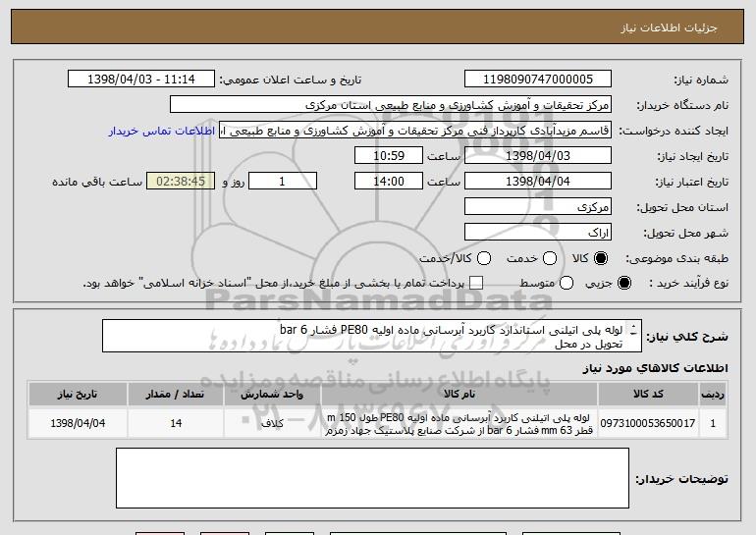The height and width of the screenshot is (535, 756).
Task: Click the نام دستگاه خریدار field
Action: [391, 105]
